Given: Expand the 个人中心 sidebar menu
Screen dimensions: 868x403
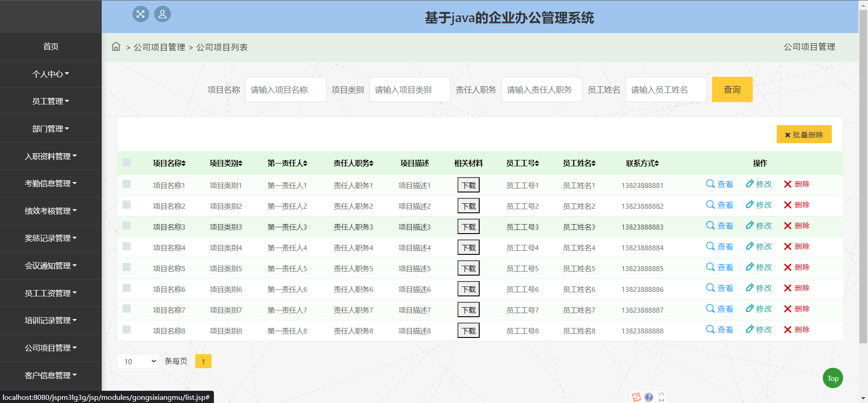Looking at the screenshot, I should (x=51, y=74).
